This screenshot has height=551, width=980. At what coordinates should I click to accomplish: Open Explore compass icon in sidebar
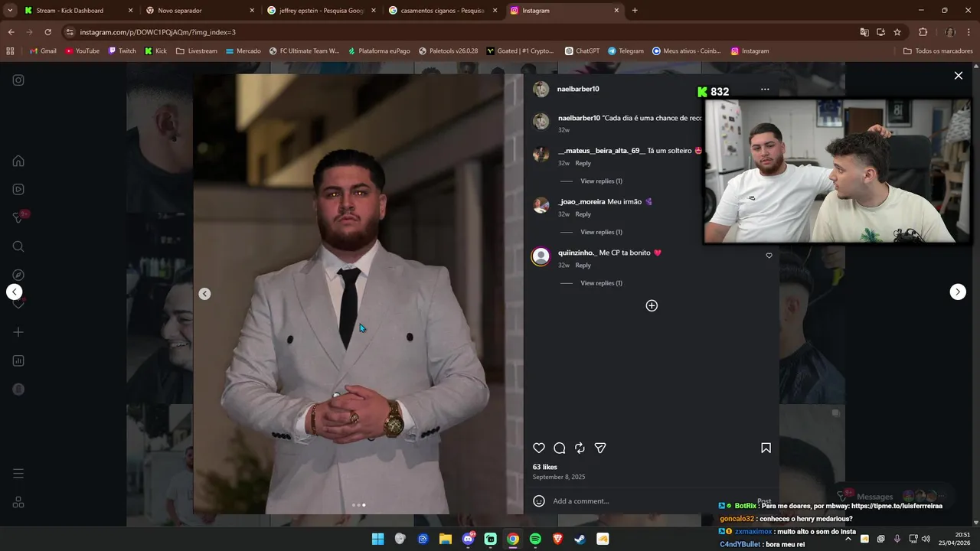point(18,275)
